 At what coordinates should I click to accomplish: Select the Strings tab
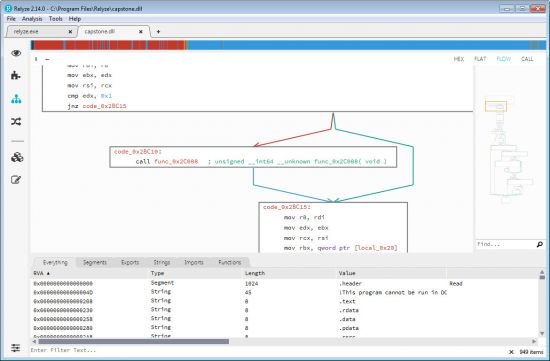click(162, 262)
